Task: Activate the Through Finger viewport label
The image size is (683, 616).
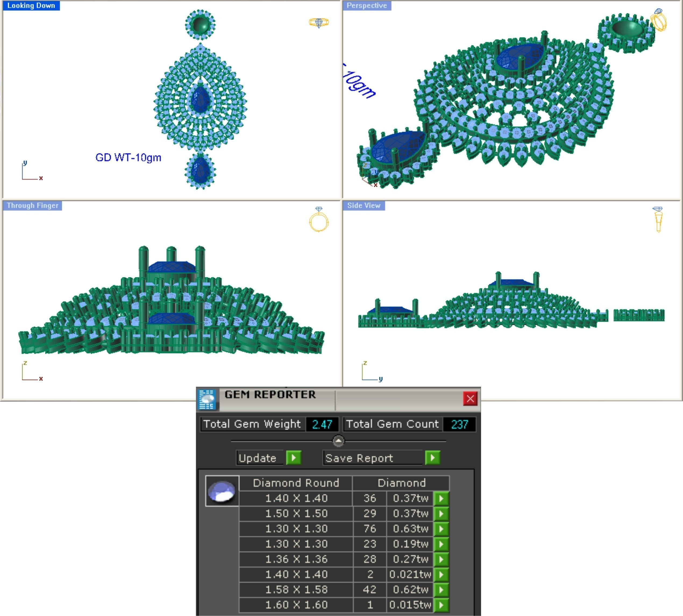Action: tap(33, 205)
